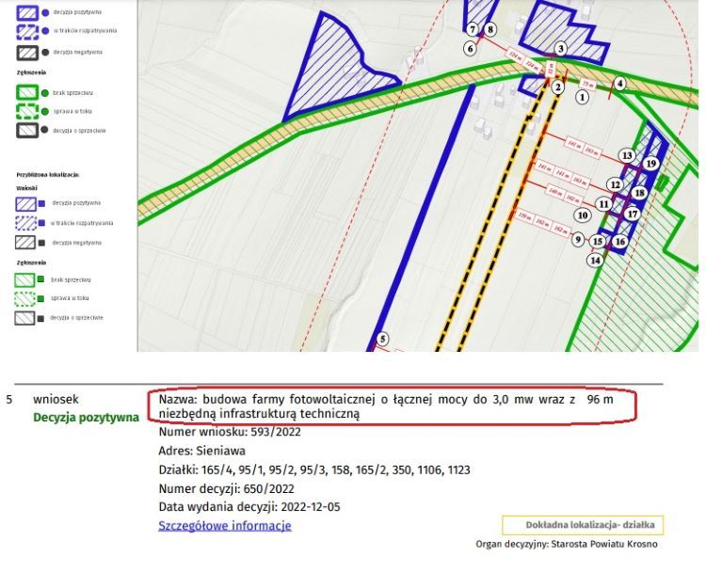Click the 75 m distance label

588,83
